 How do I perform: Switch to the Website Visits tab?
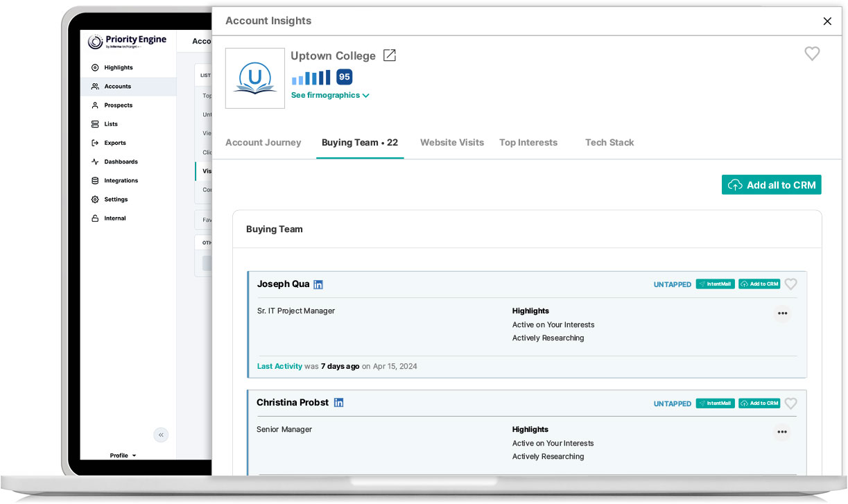point(452,142)
